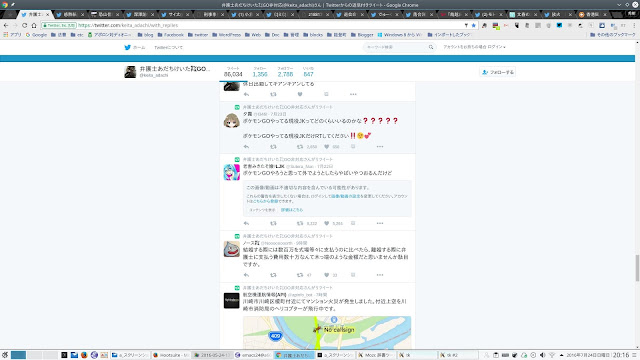
Task: Switch to the Mozc 辞書ツール taskbar window
Action: point(376,355)
